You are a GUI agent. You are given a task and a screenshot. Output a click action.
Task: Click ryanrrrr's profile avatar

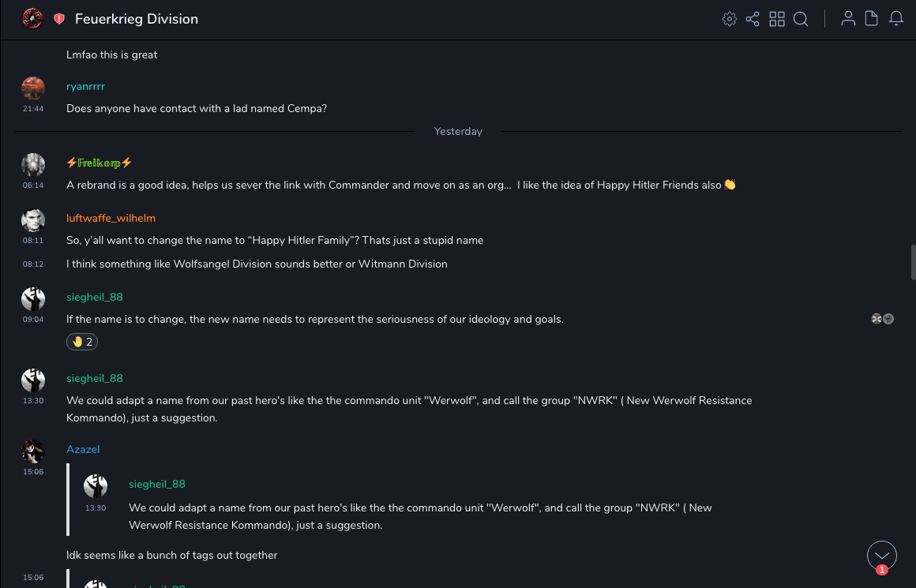pyautogui.click(x=33, y=88)
